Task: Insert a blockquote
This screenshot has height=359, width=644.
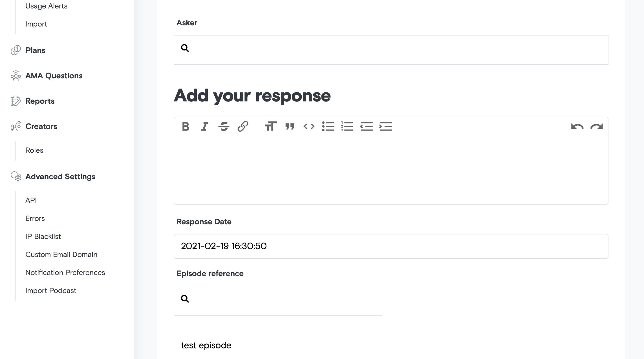Action: 289,127
